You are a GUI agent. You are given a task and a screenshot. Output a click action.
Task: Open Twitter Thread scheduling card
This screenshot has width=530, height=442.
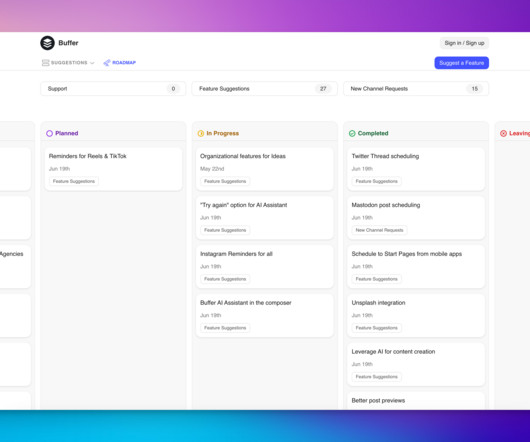(416, 169)
